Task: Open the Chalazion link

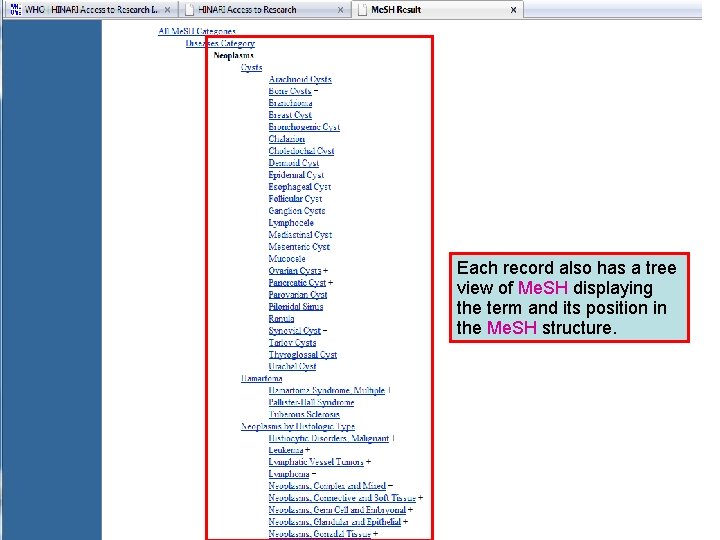Action: pos(287,139)
